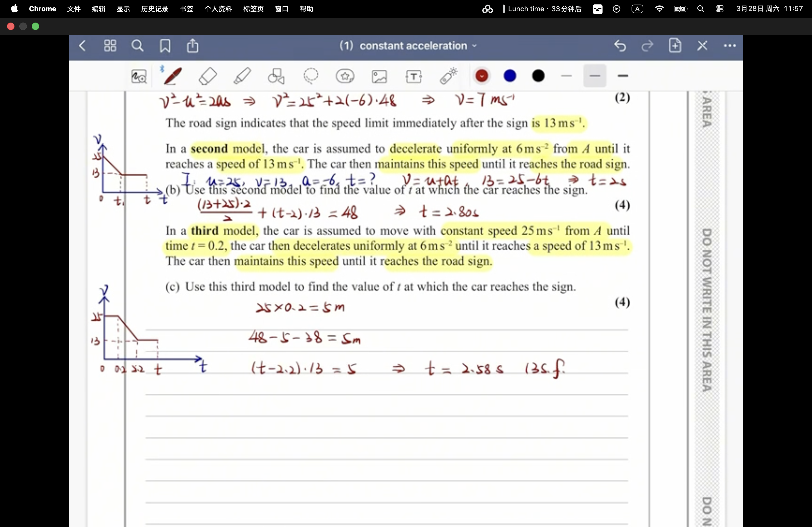Select the highlighter tool
This screenshot has height=527, width=812.
(x=242, y=76)
